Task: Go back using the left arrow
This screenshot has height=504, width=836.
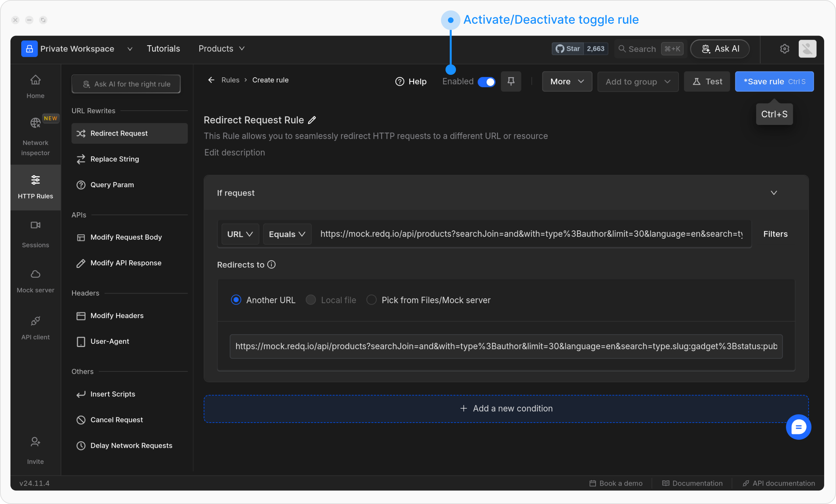Action: (x=211, y=80)
